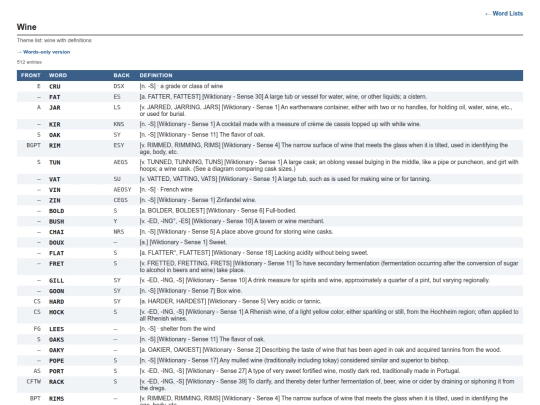The image size is (540, 405).
Task: Select the word HARD
Action: [x=56, y=302]
